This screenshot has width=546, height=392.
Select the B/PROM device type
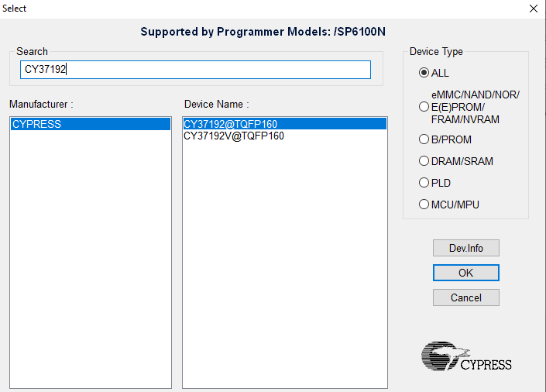pyautogui.click(x=424, y=139)
